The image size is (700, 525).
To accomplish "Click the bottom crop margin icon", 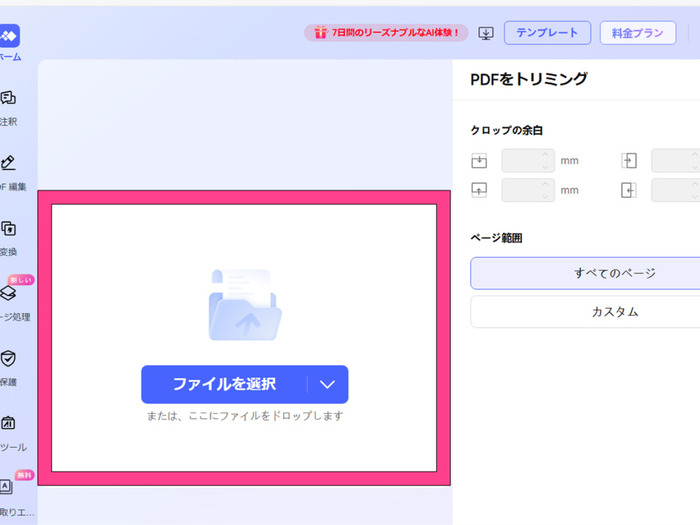I will [x=479, y=190].
